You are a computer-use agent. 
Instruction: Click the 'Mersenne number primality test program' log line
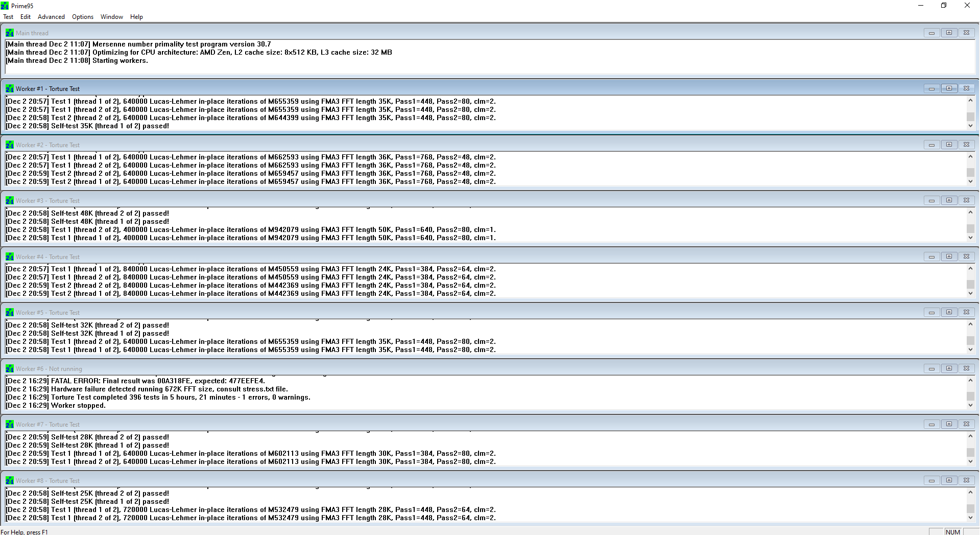click(x=138, y=44)
